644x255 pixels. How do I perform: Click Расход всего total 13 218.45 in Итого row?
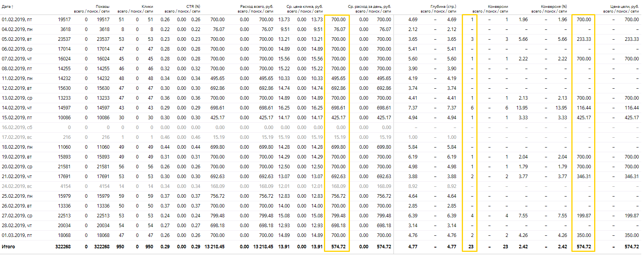pyautogui.click(x=215, y=247)
